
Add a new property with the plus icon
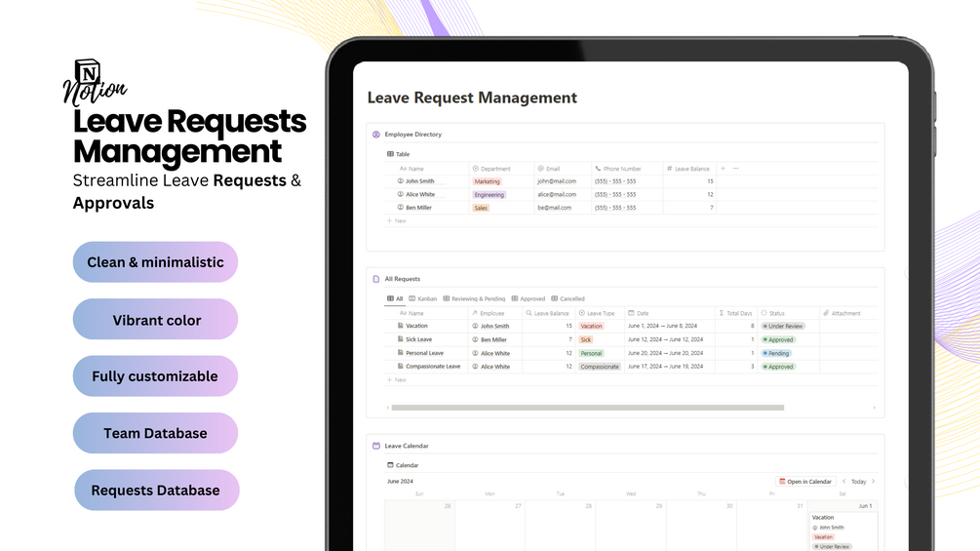tap(724, 169)
